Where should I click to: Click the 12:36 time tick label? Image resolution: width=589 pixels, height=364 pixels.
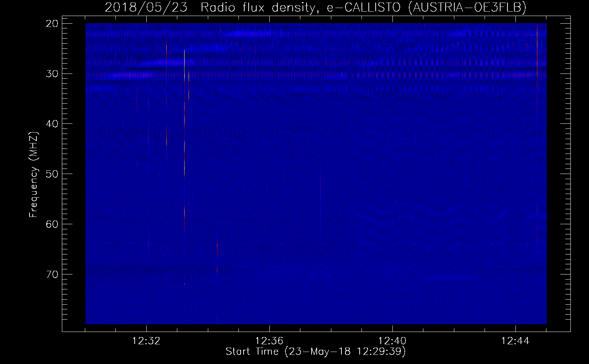269,341
